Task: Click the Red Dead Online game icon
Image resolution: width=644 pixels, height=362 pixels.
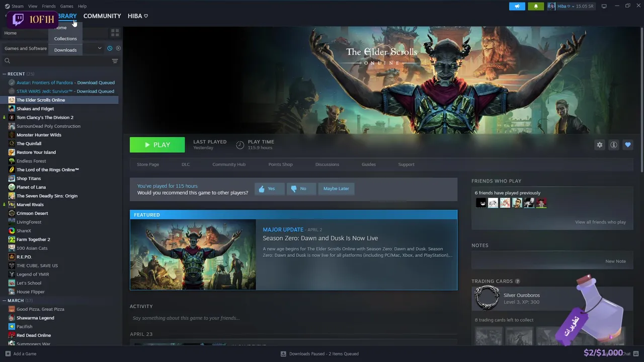Action: [x=12, y=335]
